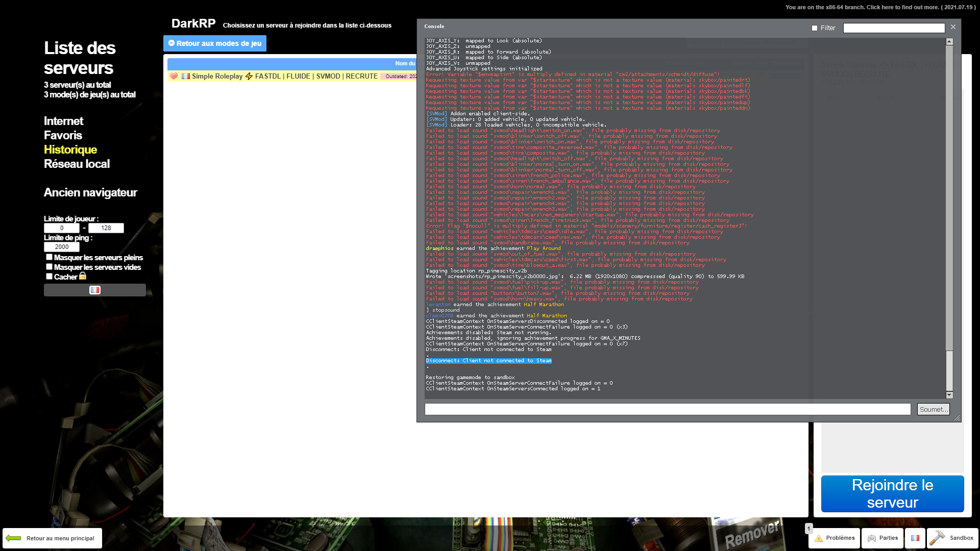The height and width of the screenshot is (551, 980).
Task: Click the console scrollbar up arrow
Action: coord(949,42)
